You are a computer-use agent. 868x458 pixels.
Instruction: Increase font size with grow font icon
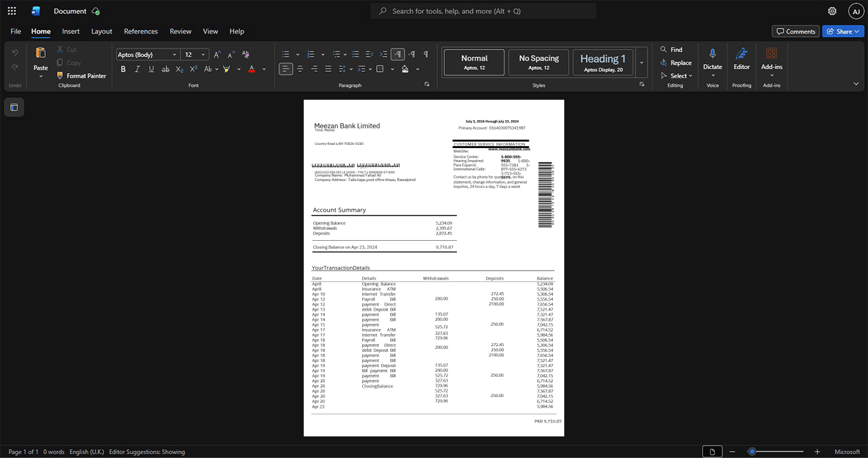click(x=217, y=55)
